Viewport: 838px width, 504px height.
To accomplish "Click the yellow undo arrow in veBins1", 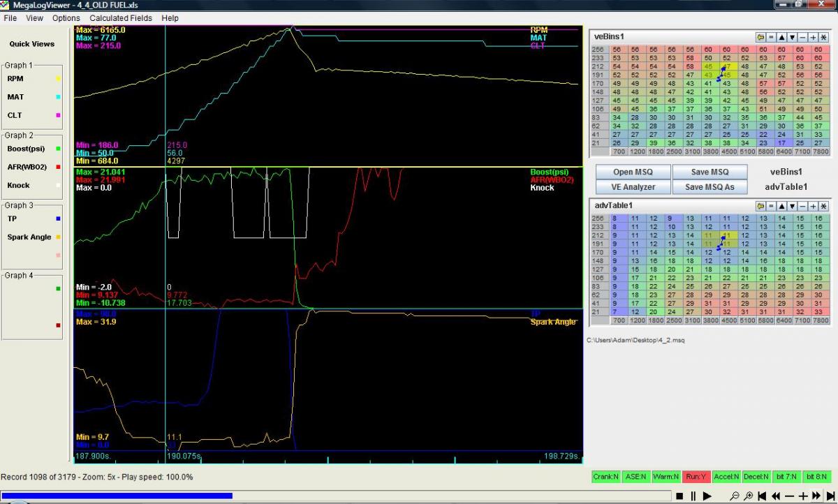I will coord(760,37).
